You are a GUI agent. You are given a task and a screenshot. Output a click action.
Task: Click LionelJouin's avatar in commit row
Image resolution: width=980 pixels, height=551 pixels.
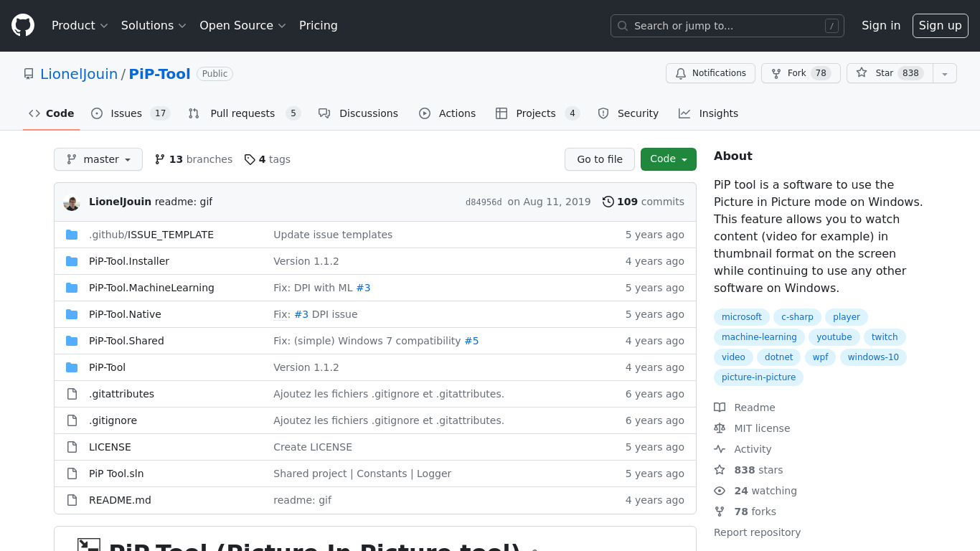[72, 202]
